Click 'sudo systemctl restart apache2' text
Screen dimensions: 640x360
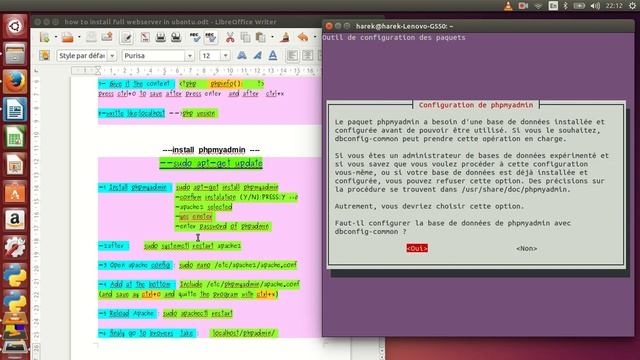[x=192, y=246]
